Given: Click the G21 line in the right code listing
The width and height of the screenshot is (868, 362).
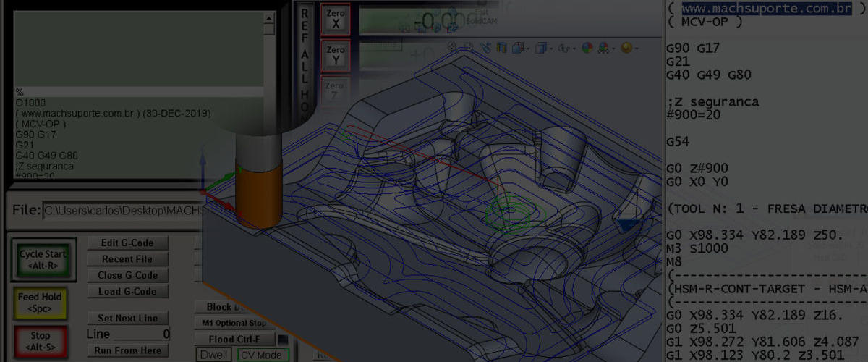Looking at the screenshot, I should coord(678,62).
